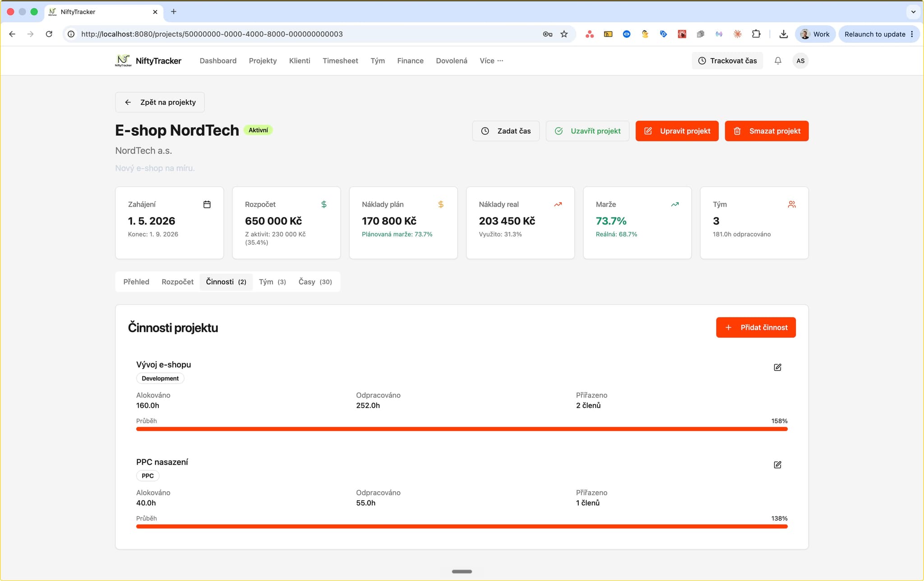Viewport: 924px width, 581px height.
Task: Switch to the Časy (30) tab
Action: tap(315, 281)
